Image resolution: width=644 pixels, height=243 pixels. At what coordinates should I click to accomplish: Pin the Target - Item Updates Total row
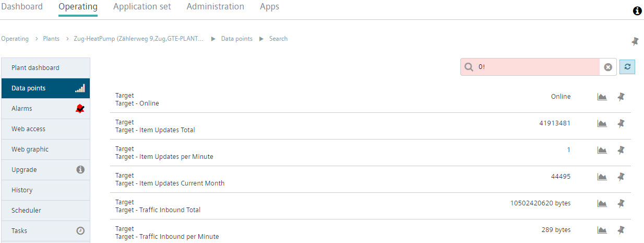coord(621,123)
